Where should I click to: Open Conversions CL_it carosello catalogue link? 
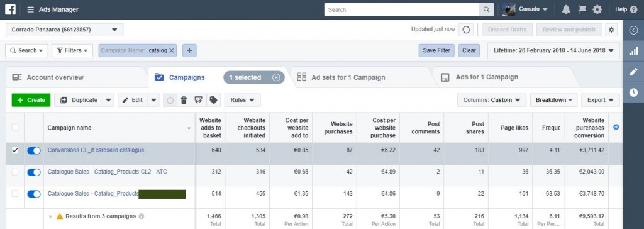point(96,150)
